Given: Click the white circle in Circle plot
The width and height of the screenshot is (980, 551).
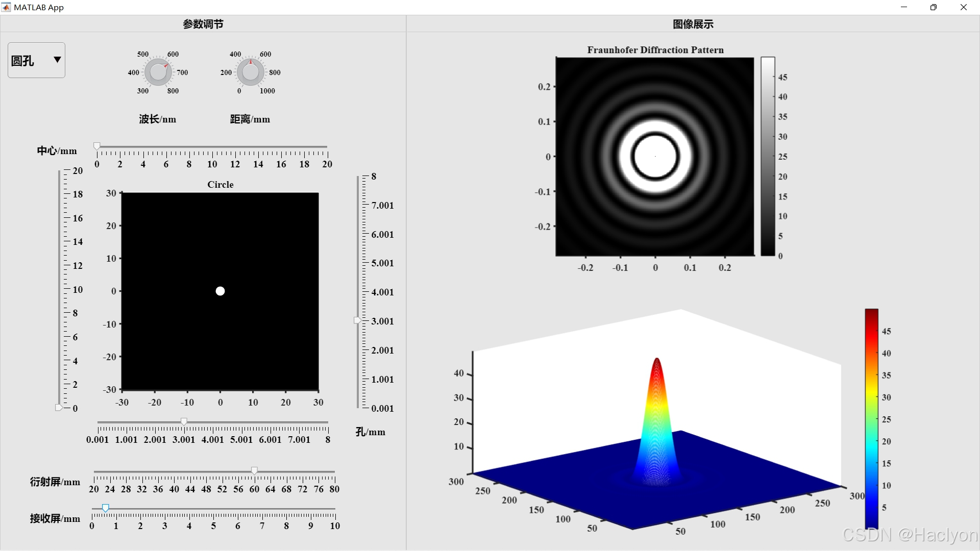Looking at the screenshot, I should pos(220,291).
